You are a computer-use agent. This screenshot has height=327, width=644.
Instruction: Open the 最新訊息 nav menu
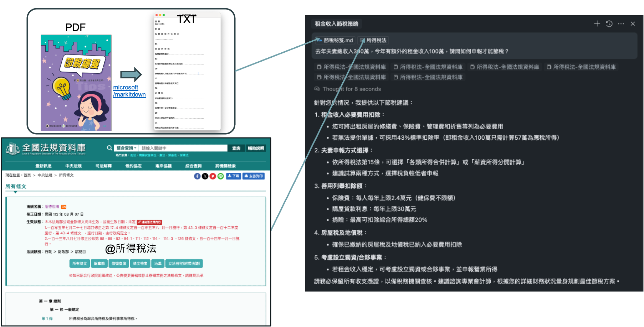(x=44, y=166)
